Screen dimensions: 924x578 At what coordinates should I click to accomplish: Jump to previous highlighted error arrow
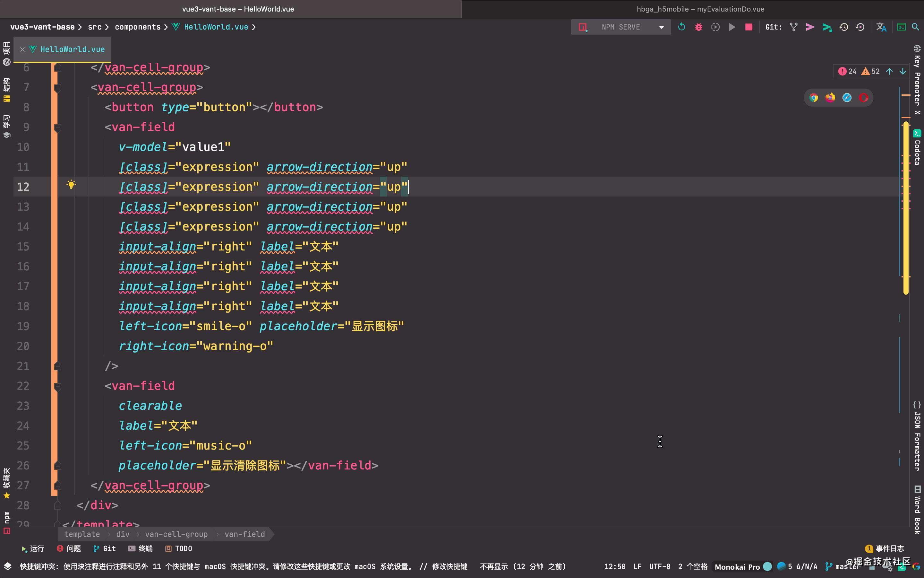(x=889, y=72)
